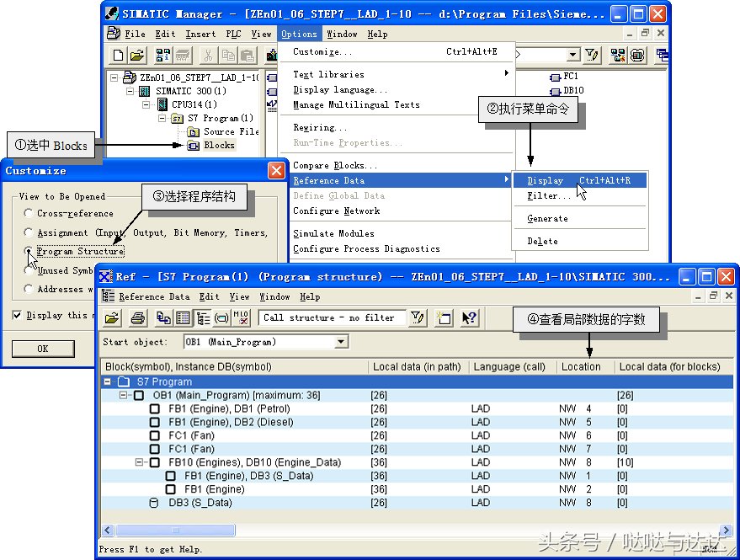The height and width of the screenshot is (560, 740).
Task: Click Accessible Nodes icon in SIMATIC Manager toolbar
Action: click(x=162, y=56)
